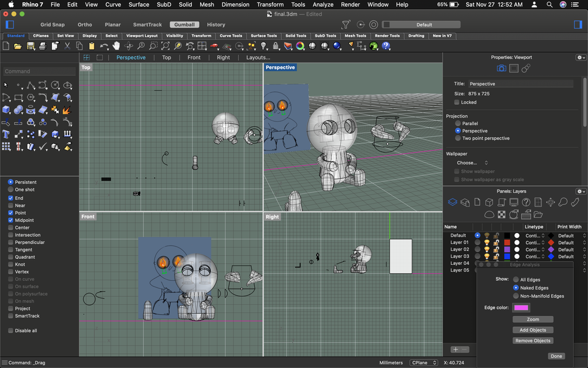Click the magenta edge color swatch
The height and width of the screenshot is (368, 588).
point(521,307)
